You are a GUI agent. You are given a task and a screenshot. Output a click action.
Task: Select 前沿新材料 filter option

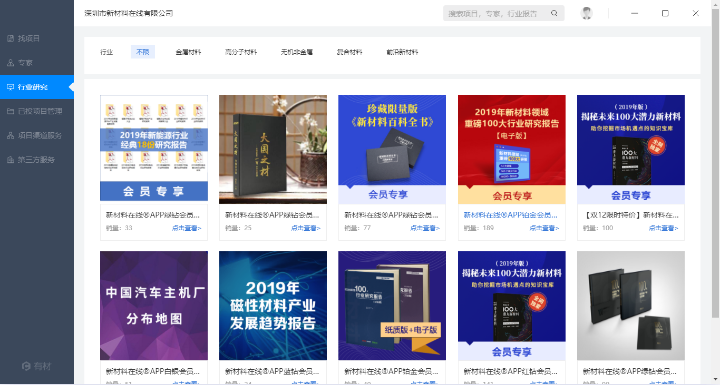pos(402,52)
